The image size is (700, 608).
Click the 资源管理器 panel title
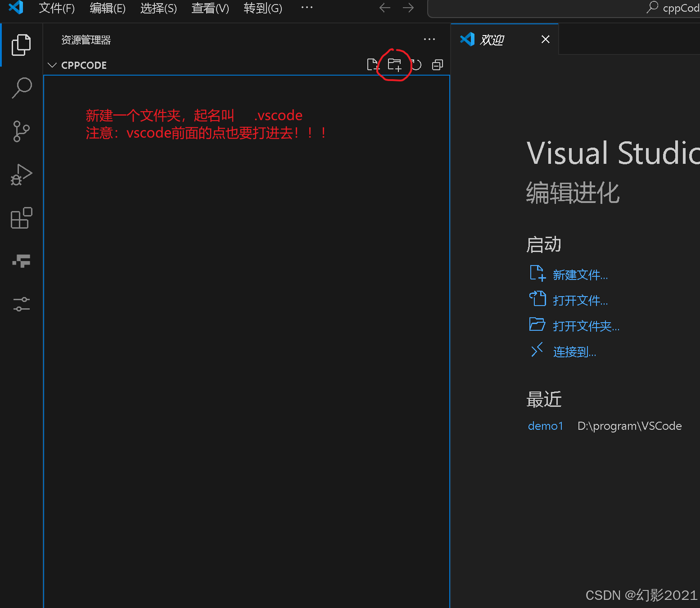point(86,40)
